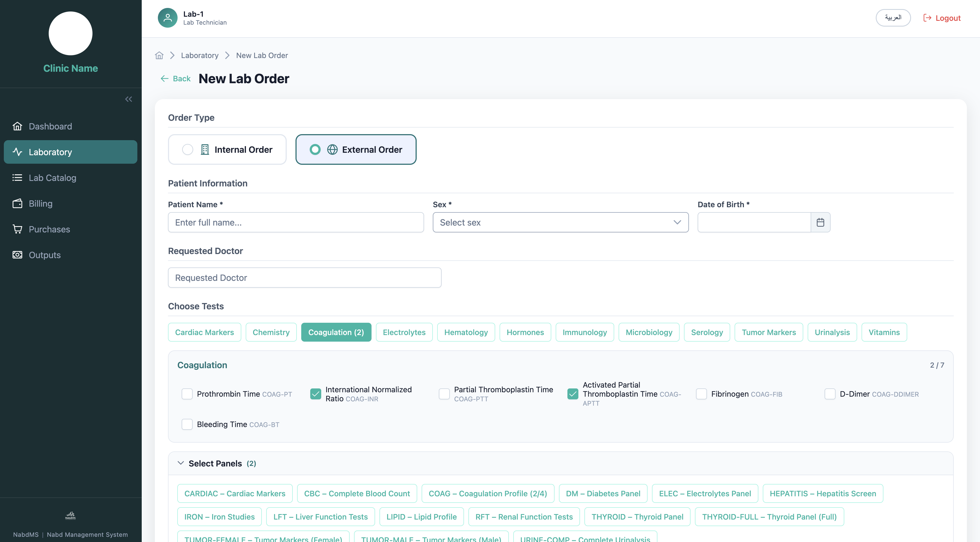Click the New Lab Order breadcrumb text
The height and width of the screenshot is (542, 980).
(x=262, y=55)
